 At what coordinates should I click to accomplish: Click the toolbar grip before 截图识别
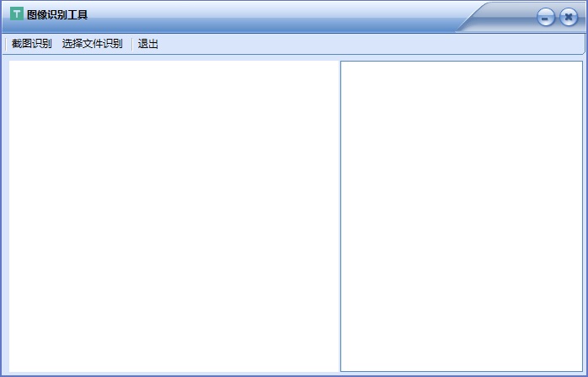[6, 44]
